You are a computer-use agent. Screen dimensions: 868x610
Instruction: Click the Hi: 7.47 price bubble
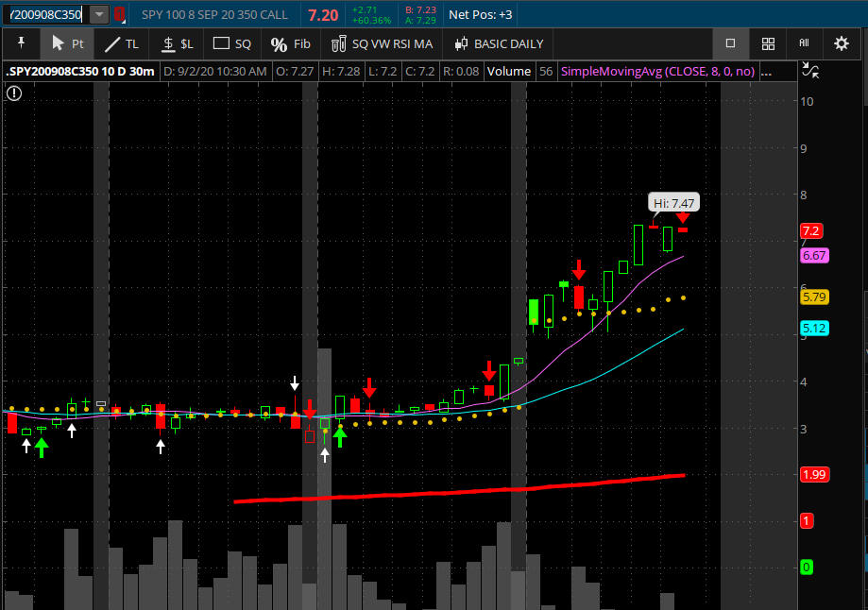pyautogui.click(x=673, y=203)
